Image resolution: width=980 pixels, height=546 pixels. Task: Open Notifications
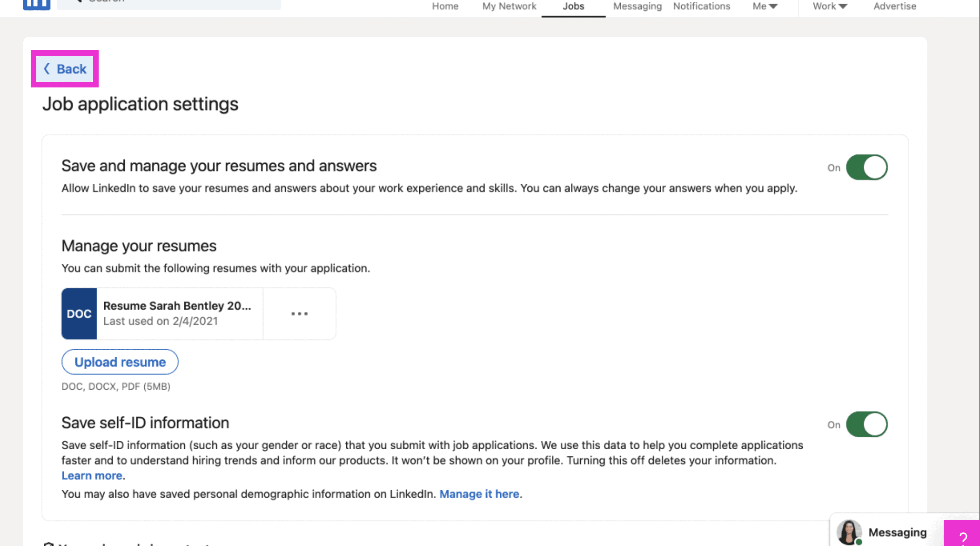pyautogui.click(x=701, y=6)
